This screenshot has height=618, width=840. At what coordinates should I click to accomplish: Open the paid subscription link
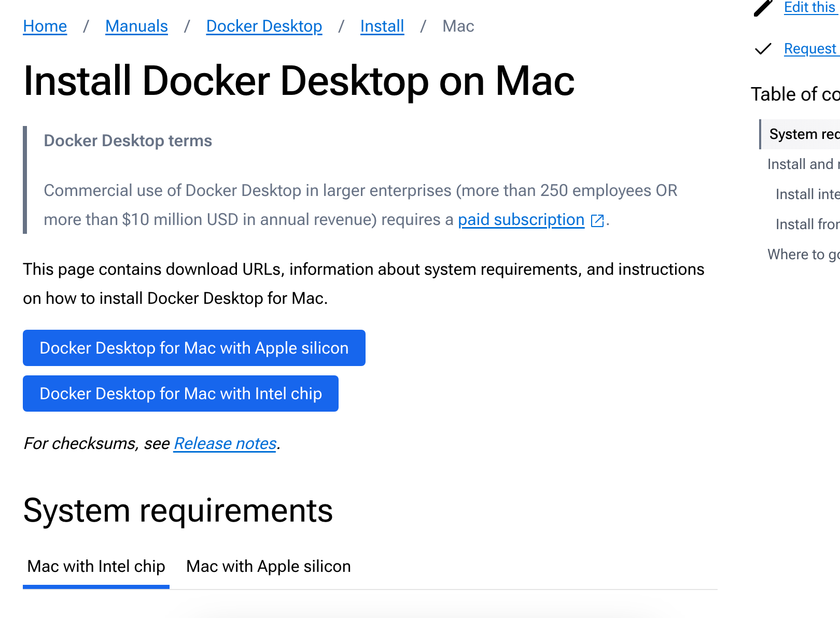click(x=521, y=220)
